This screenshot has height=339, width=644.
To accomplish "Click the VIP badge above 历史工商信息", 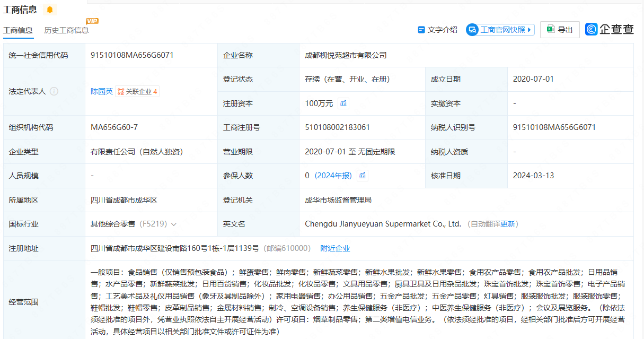I will pyautogui.click(x=92, y=21).
